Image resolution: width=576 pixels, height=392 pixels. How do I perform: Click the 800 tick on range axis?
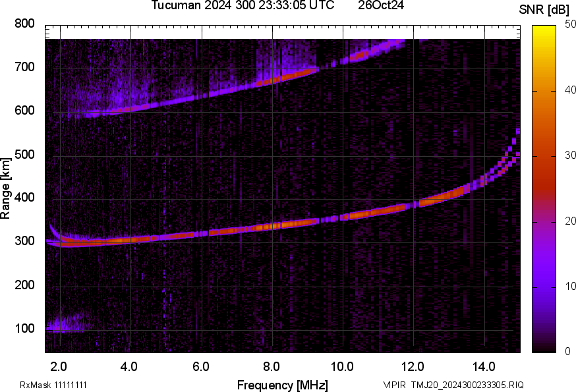coord(25,24)
